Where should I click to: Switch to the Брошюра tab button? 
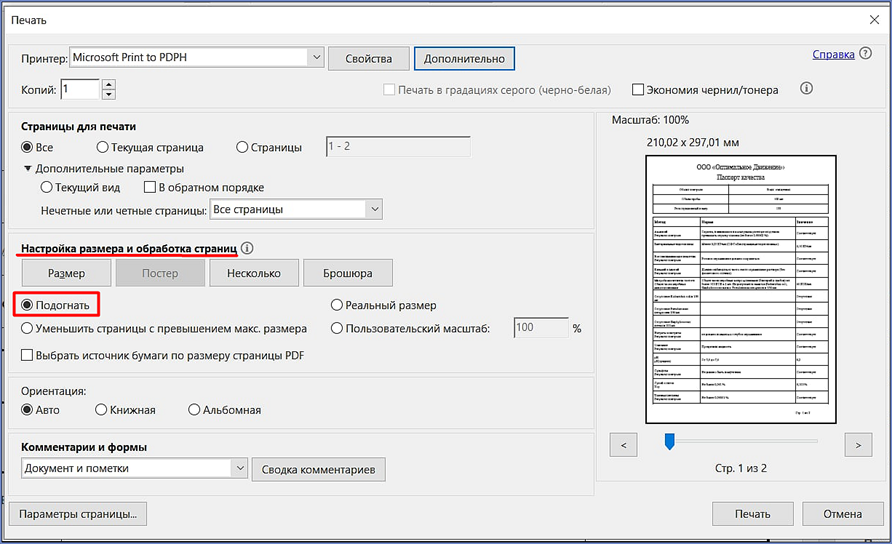[x=348, y=273]
